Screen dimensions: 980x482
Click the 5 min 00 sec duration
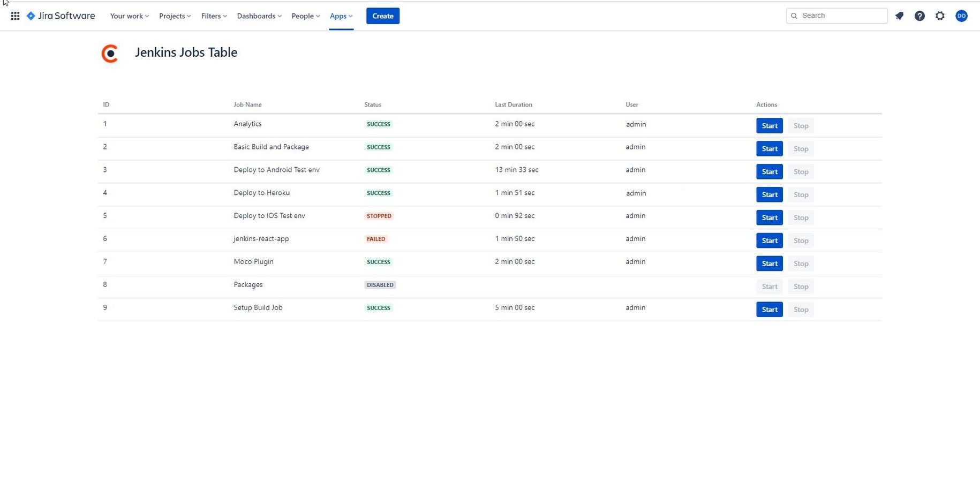(x=515, y=308)
